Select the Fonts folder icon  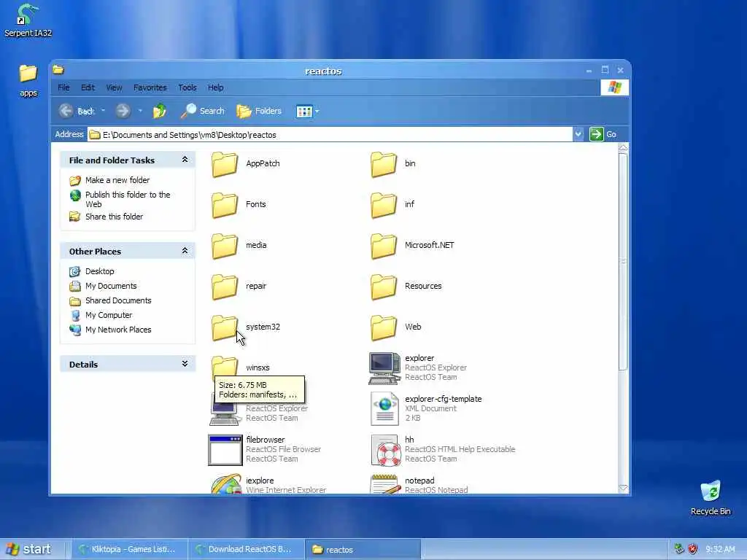(225, 205)
